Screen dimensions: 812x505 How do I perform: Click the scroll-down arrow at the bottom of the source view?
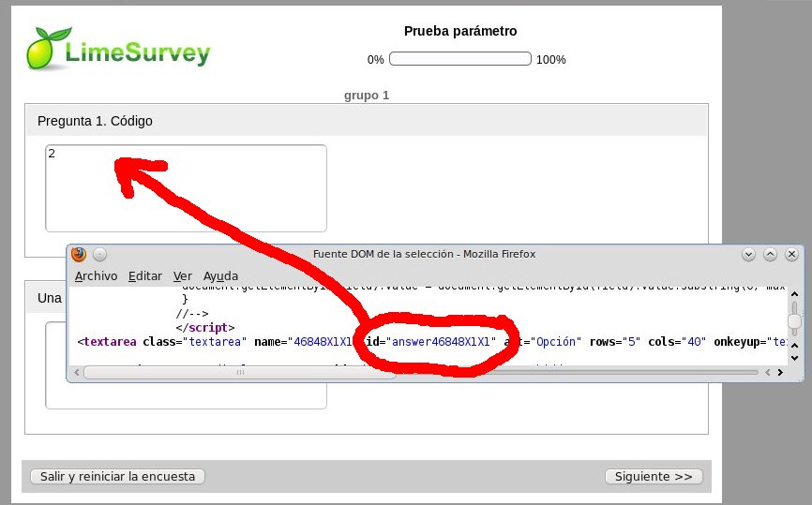(x=794, y=358)
